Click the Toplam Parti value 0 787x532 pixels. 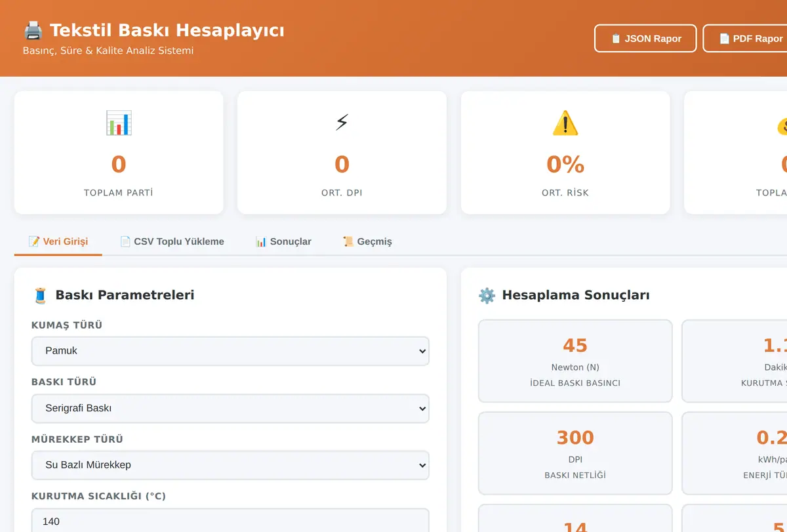[x=119, y=164]
